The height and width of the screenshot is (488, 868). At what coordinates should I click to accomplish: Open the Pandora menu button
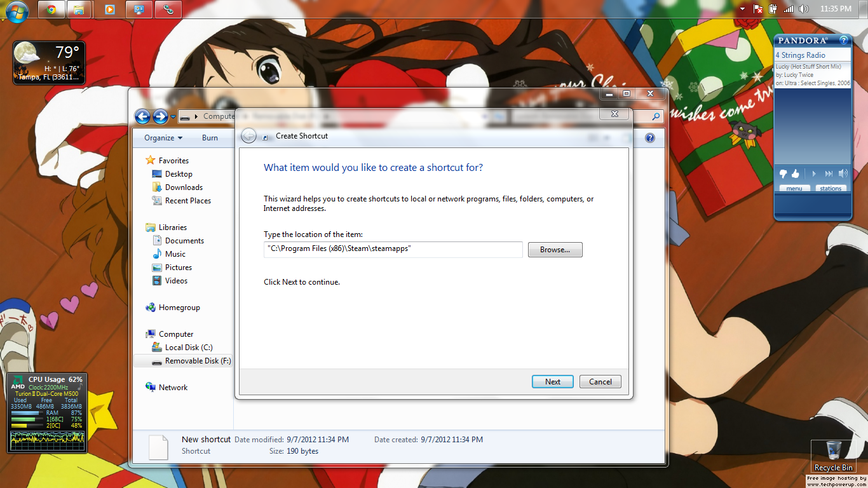tap(794, 188)
